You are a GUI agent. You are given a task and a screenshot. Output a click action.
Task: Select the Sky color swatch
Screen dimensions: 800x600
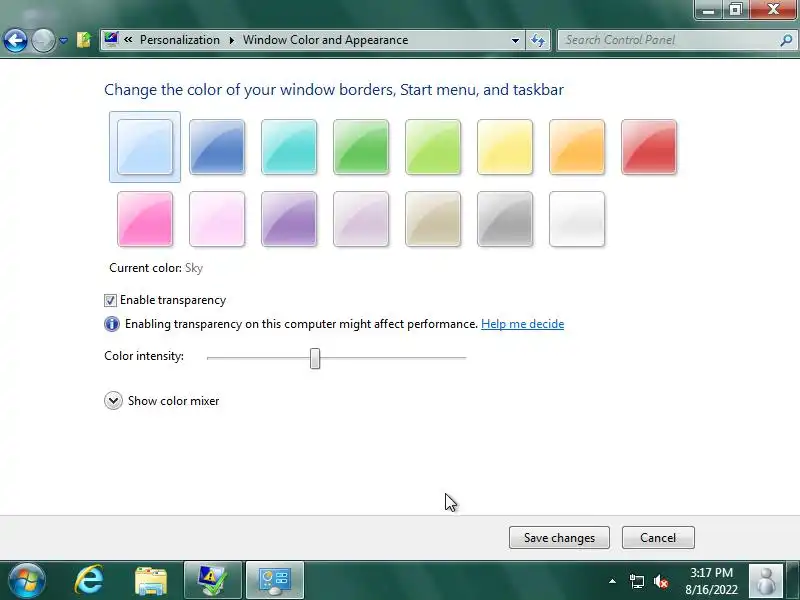pyautogui.click(x=145, y=147)
